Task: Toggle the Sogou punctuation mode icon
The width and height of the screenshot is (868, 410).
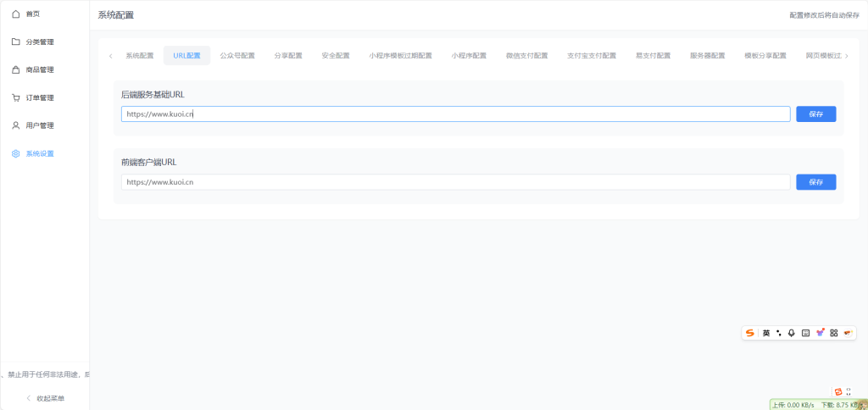Action: tap(779, 333)
